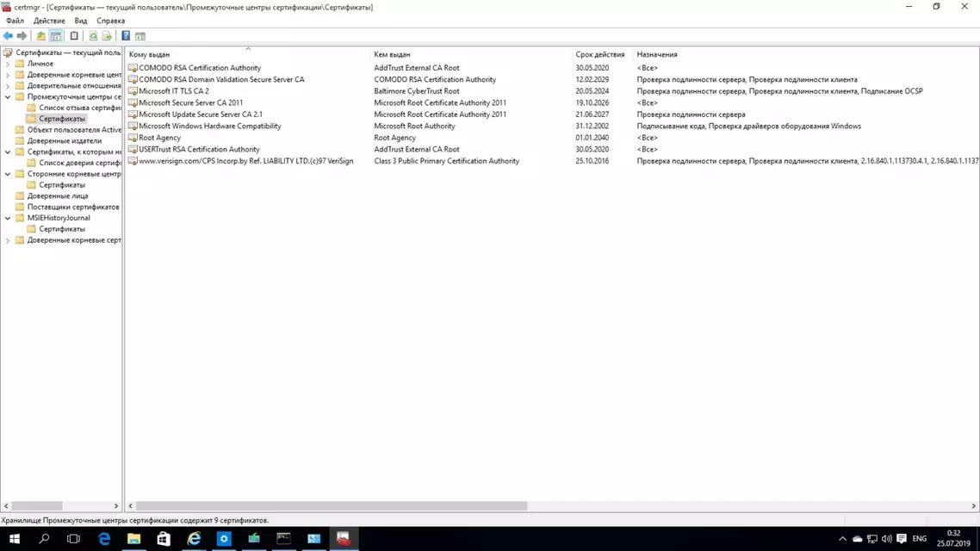Open the Вид menu
The width and height of the screenshot is (980, 551).
(x=81, y=21)
